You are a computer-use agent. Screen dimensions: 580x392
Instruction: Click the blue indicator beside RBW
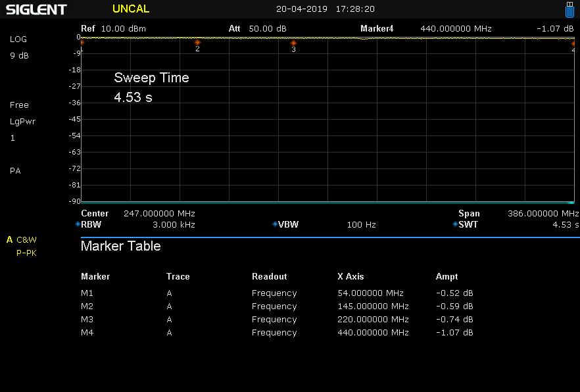[78, 224]
